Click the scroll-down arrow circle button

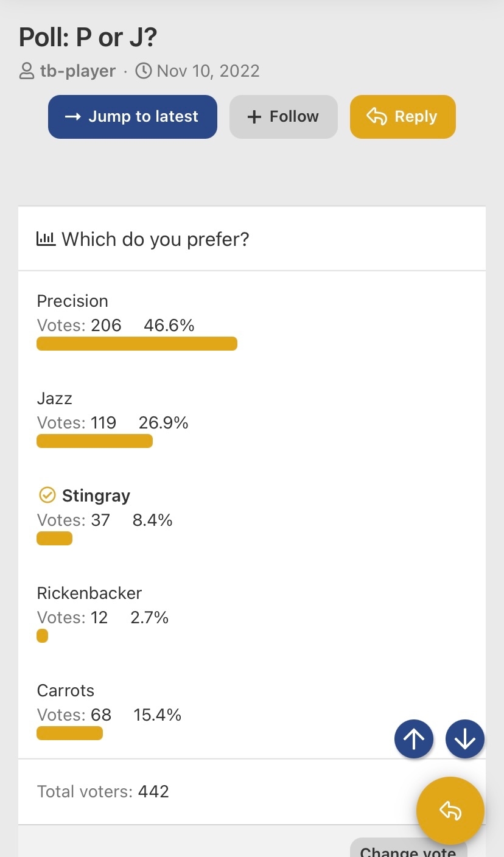tap(465, 739)
